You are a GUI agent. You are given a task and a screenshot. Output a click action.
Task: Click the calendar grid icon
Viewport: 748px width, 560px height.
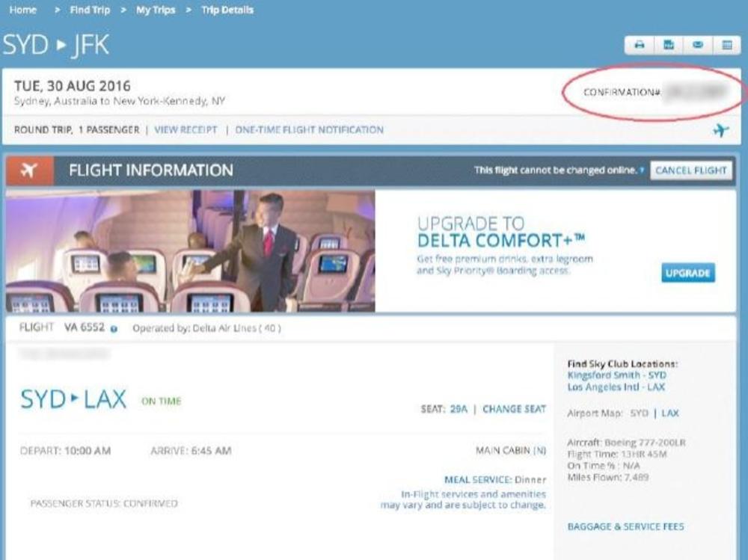pos(726,45)
